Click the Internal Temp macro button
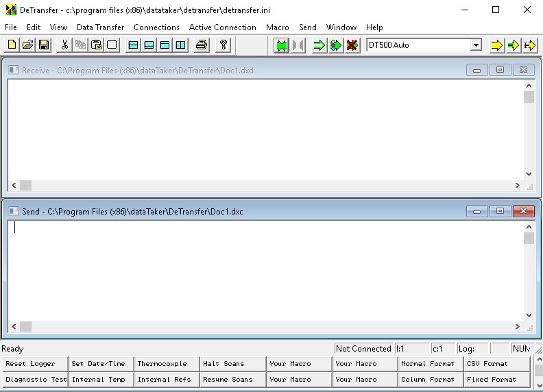Image resolution: width=543 pixels, height=392 pixels. pyautogui.click(x=101, y=380)
